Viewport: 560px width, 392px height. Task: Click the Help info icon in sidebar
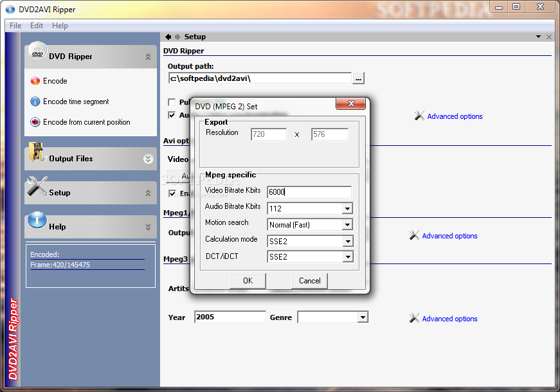[x=37, y=220]
